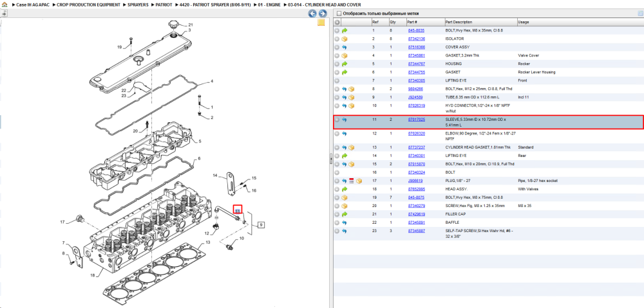Click the green arrow for LIFTING EYE Rear
Screen dimensions: 644x308
pos(345,156)
